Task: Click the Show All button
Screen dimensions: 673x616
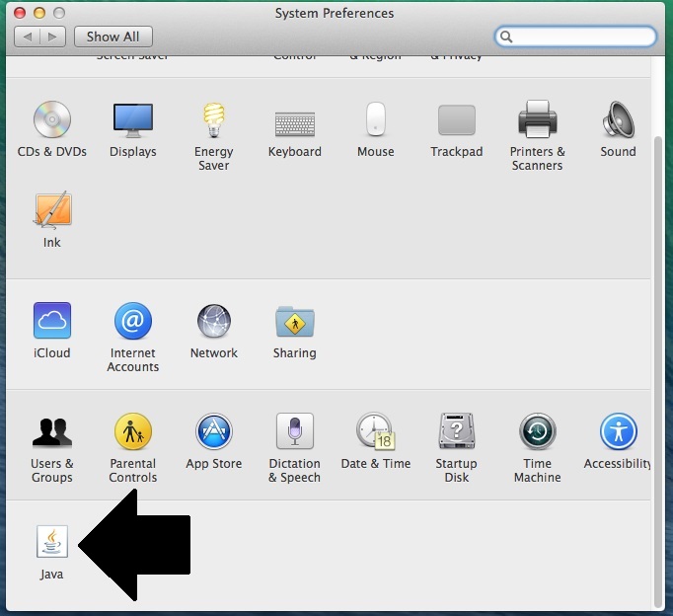Action: [112, 37]
